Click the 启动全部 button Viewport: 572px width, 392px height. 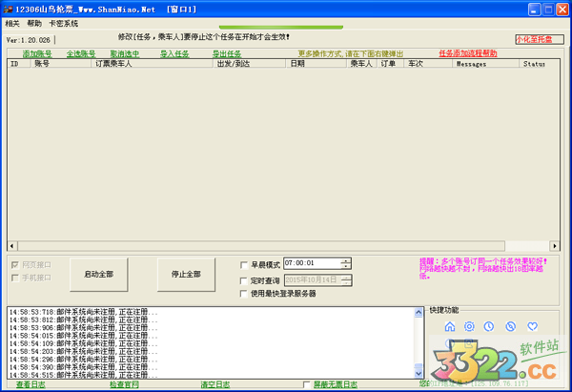click(99, 275)
